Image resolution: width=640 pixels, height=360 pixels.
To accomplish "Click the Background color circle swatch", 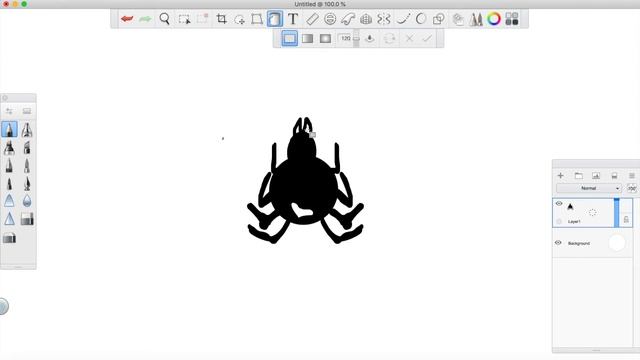I will 617,243.
